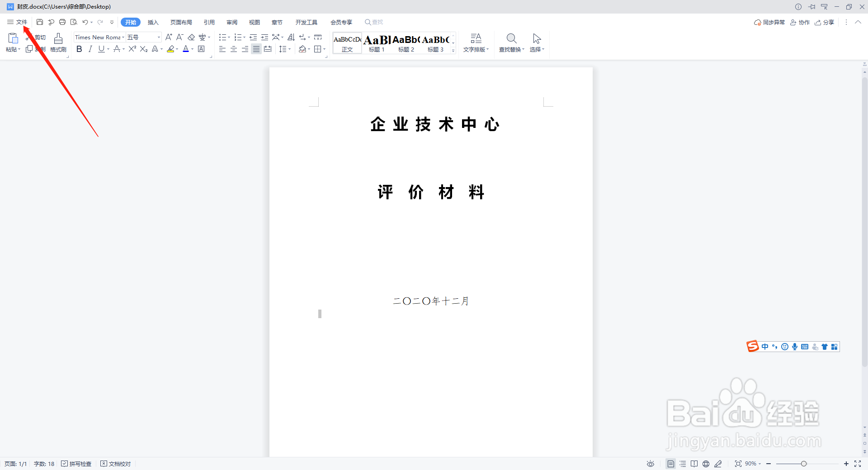Expand the bullet list dropdown arrow

point(229,38)
